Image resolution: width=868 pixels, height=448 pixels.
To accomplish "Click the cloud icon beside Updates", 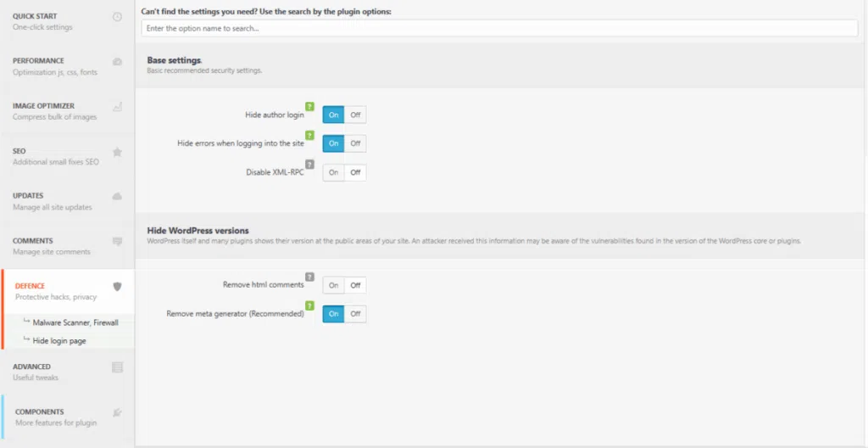I will point(117,197).
